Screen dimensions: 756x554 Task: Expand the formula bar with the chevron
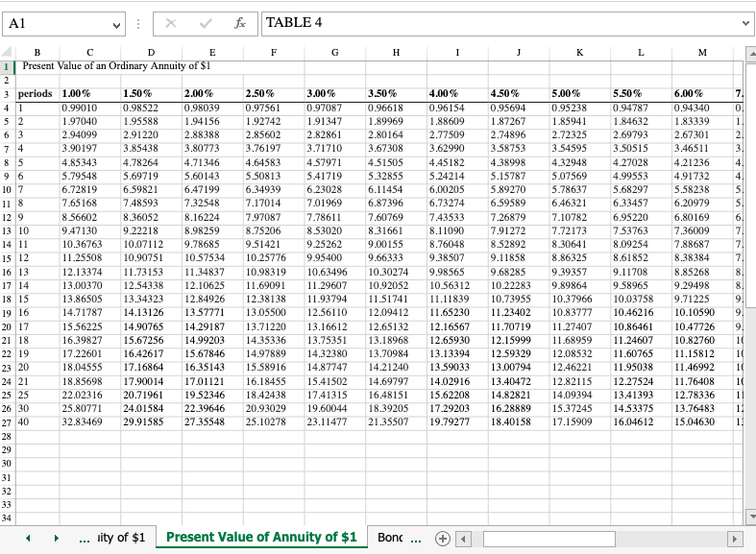[x=745, y=23]
